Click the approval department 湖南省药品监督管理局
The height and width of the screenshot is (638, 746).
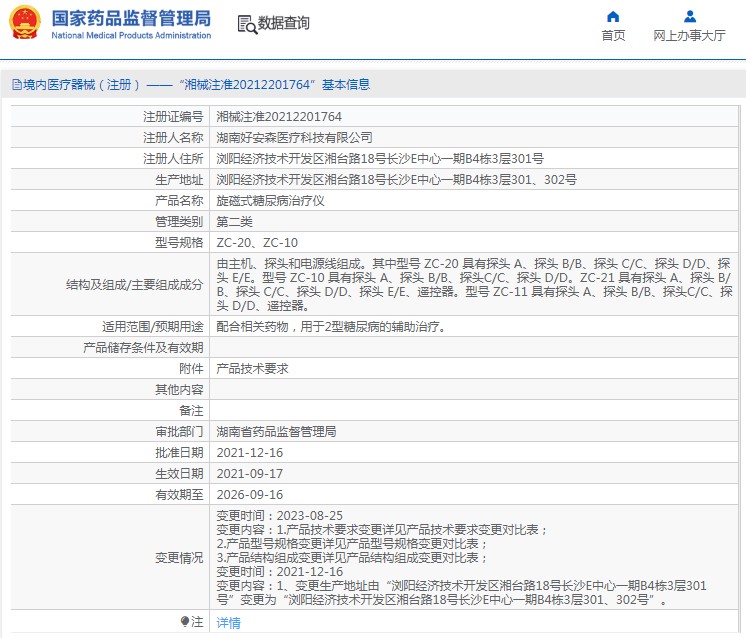click(276, 431)
